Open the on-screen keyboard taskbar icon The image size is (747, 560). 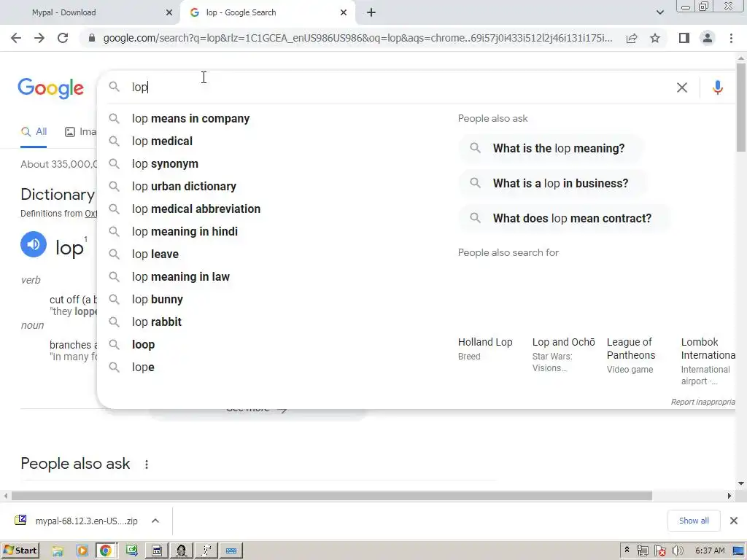click(x=231, y=551)
